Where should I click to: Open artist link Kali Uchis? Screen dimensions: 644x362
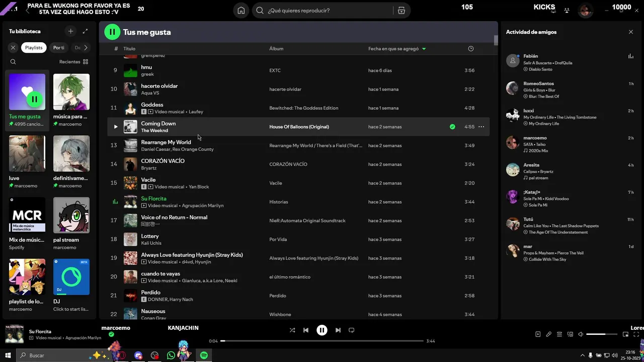(151, 243)
